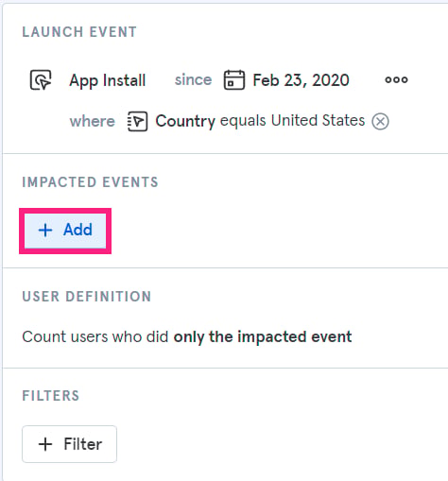Click the Launch Event section heading

(79, 32)
